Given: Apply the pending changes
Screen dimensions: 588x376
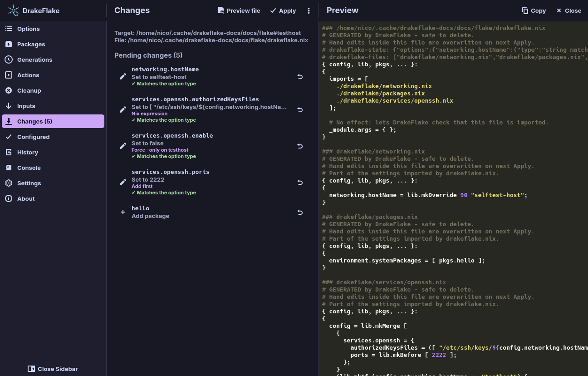Looking at the screenshot, I should [x=283, y=10].
